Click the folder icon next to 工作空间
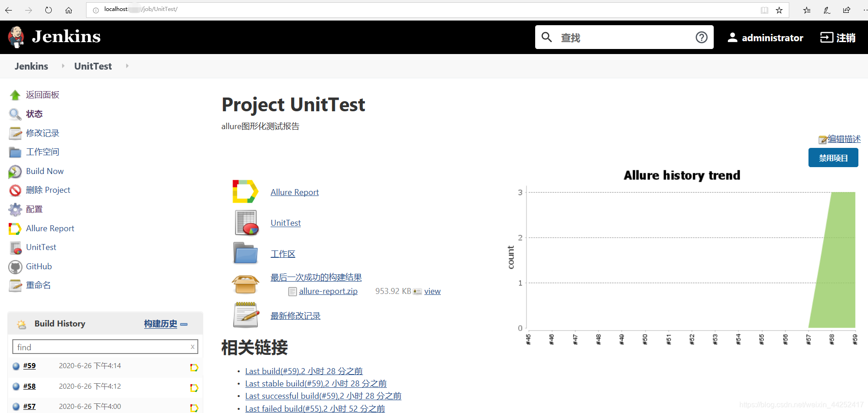 [x=15, y=152]
